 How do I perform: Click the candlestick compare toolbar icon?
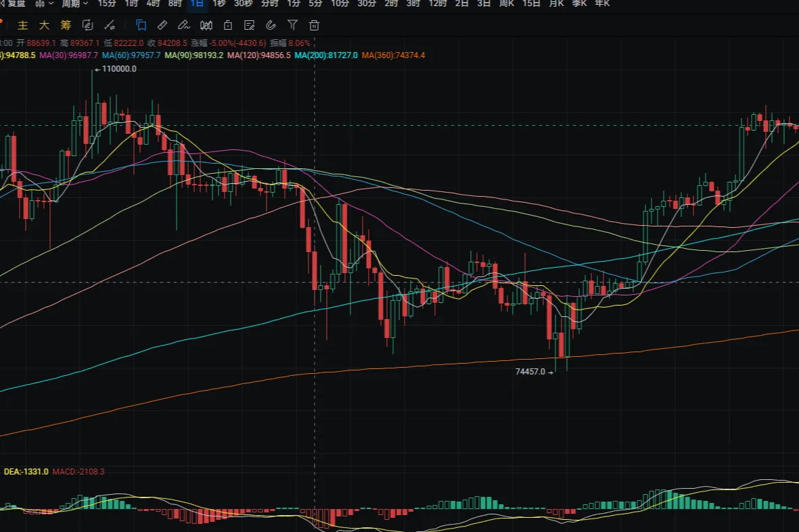[x=206, y=25]
